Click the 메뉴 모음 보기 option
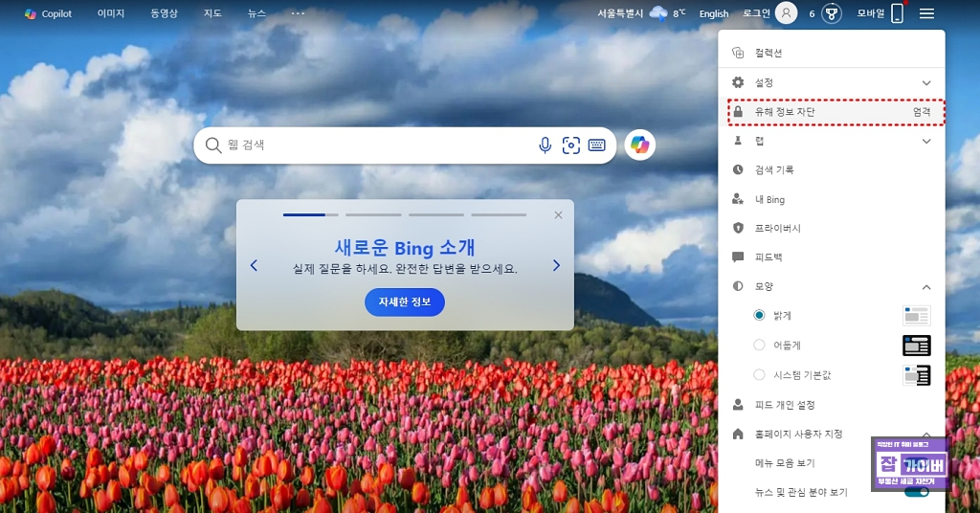Screen dimensions: 980x513 [785, 463]
